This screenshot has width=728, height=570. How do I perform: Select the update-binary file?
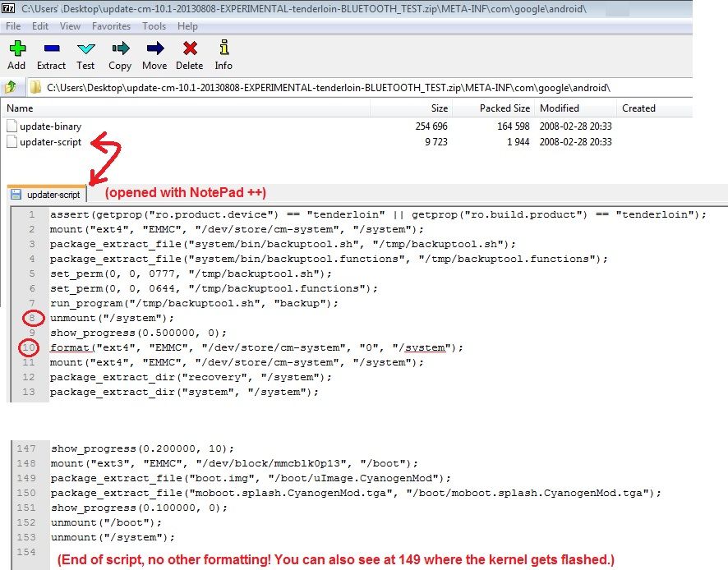(x=50, y=126)
